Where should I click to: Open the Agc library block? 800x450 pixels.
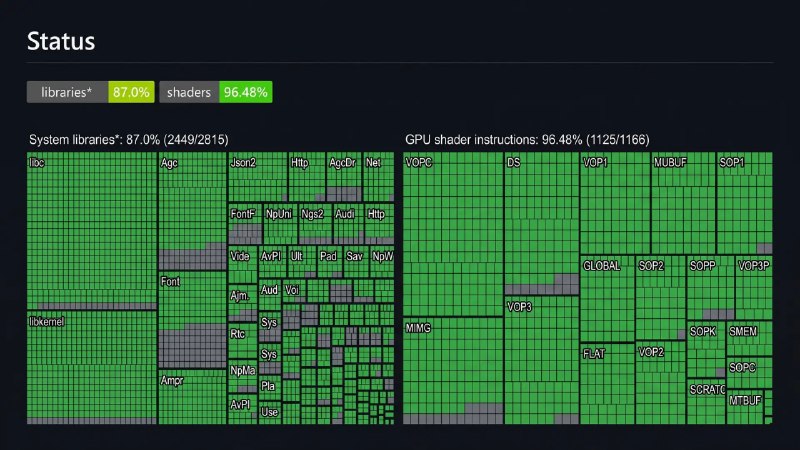[192, 211]
